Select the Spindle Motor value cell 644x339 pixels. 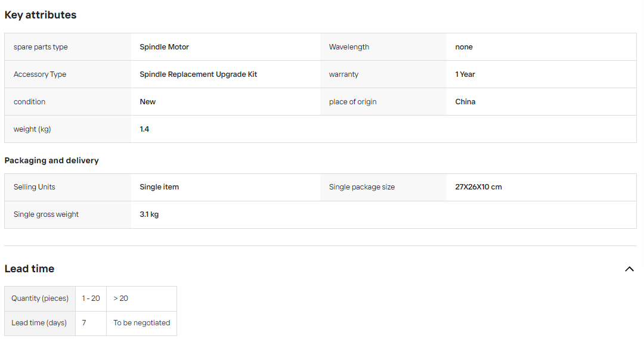tap(225, 47)
